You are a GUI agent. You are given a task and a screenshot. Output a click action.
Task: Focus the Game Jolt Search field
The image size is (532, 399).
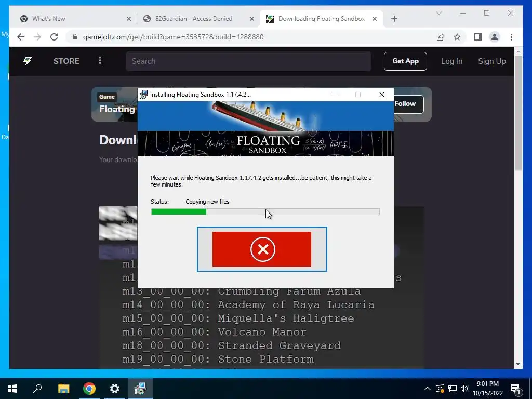[248, 61]
